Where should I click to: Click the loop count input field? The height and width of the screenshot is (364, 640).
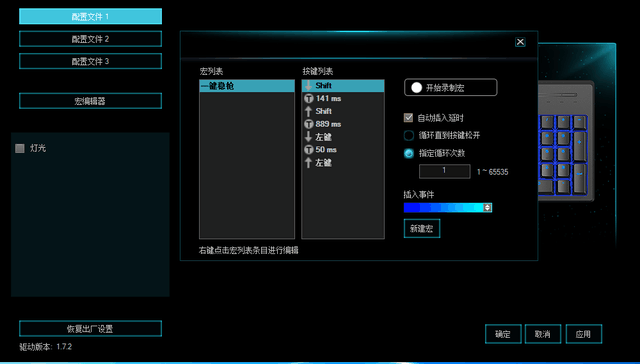coord(444,171)
